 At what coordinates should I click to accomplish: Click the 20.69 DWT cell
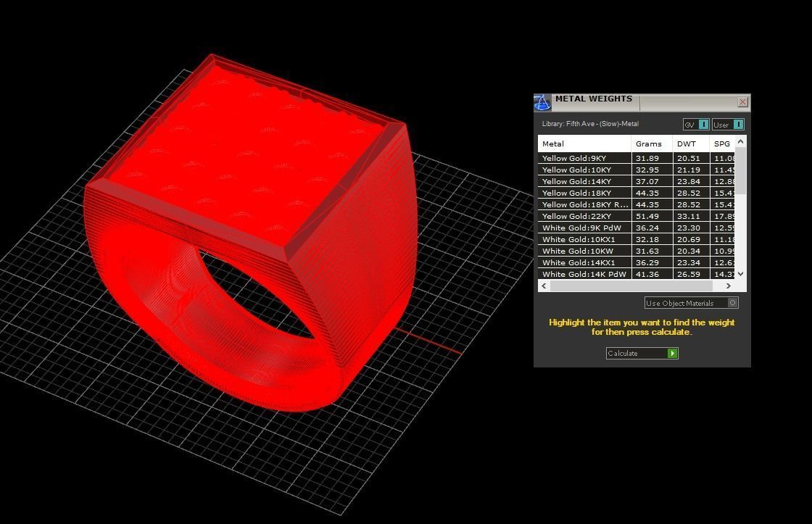pyautogui.click(x=692, y=239)
